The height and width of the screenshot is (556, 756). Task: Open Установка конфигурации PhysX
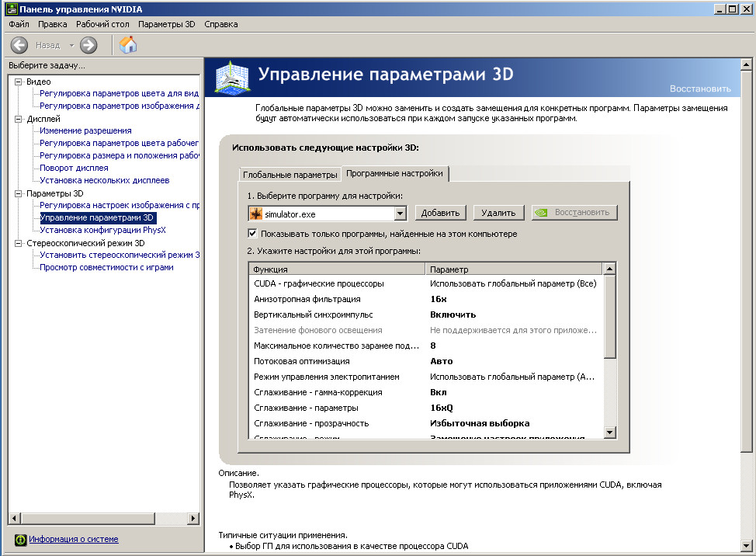(x=102, y=230)
